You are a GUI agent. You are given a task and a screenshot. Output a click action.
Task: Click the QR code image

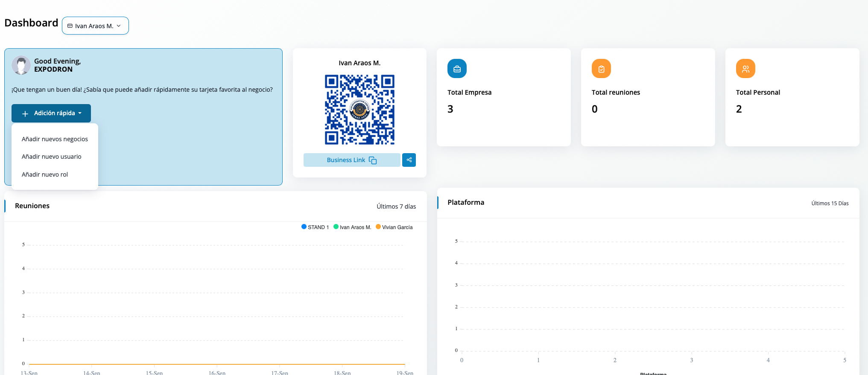pos(359,110)
